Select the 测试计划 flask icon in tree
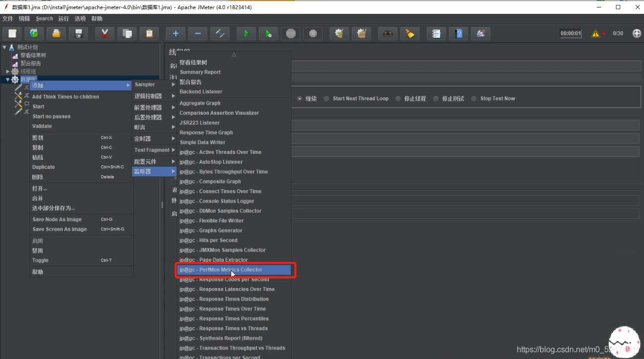This screenshot has width=644, height=359. 12,47
